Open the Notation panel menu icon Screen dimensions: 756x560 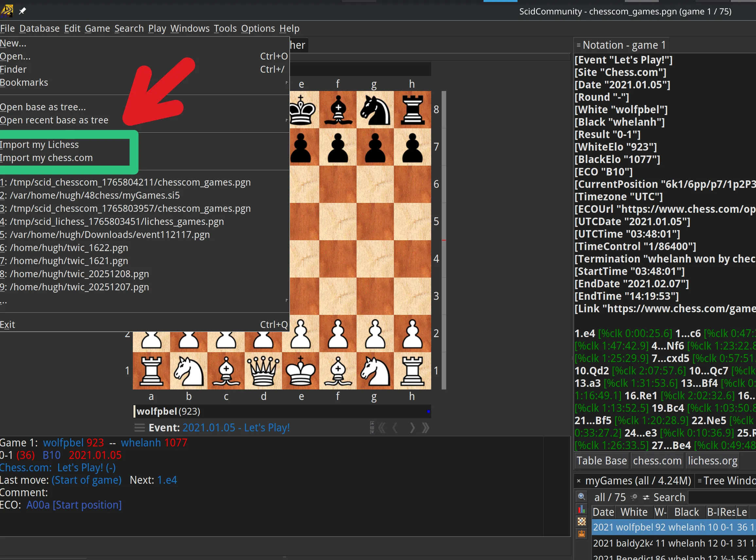[x=578, y=45]
